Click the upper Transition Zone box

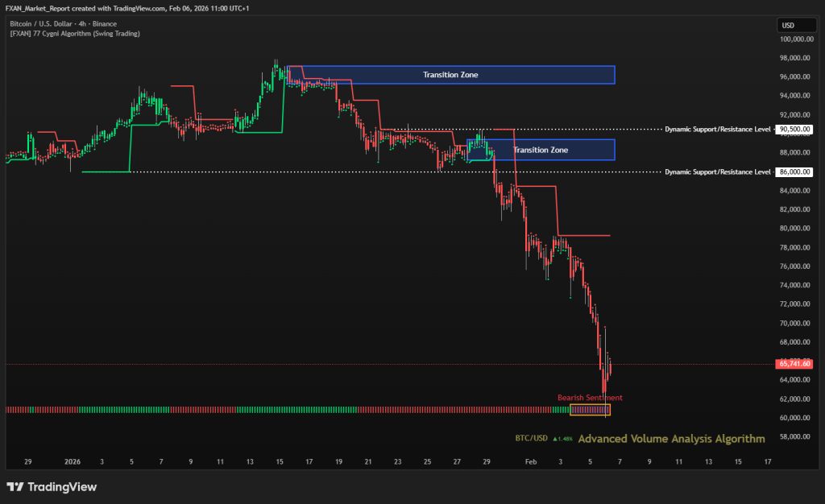(x=451, y=75)
